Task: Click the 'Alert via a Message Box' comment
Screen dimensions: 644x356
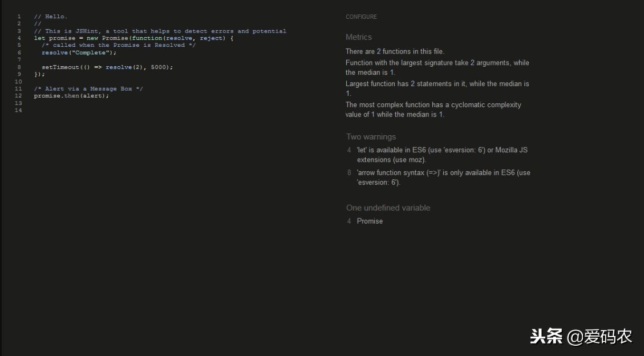Action: (x=88, y=88)
